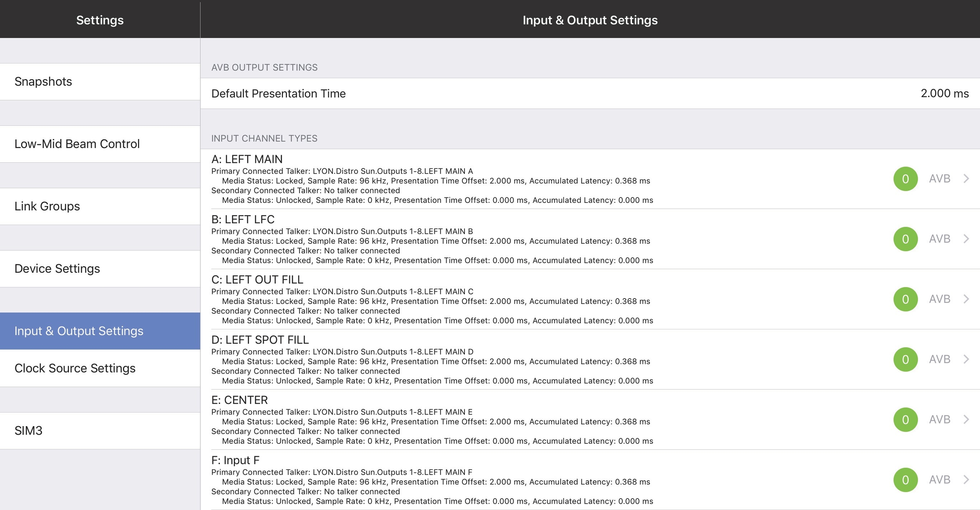Open AVB type selector for F: Input F

[940, 480]
